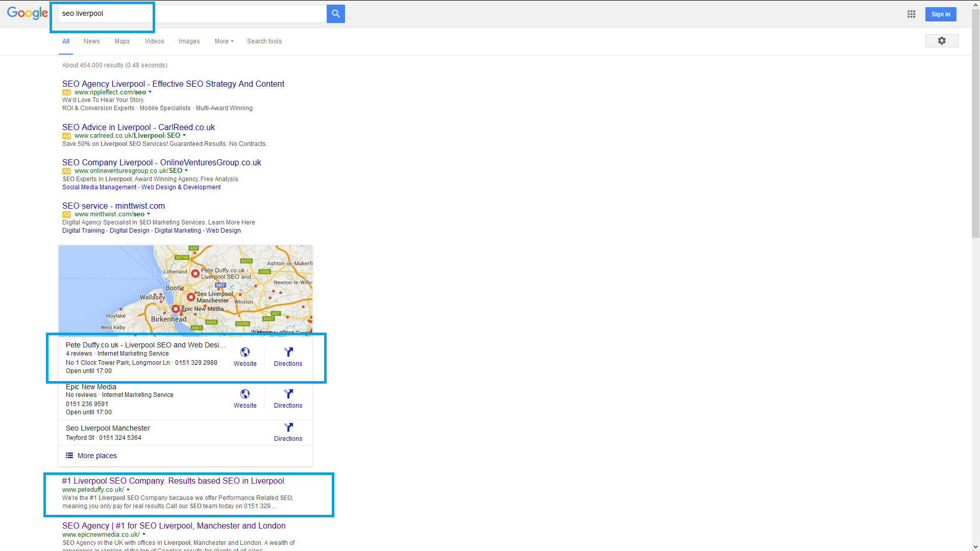The height and width of the screenshot is (551, 980).
Task: Click the Sign in button
Action: 940,14
